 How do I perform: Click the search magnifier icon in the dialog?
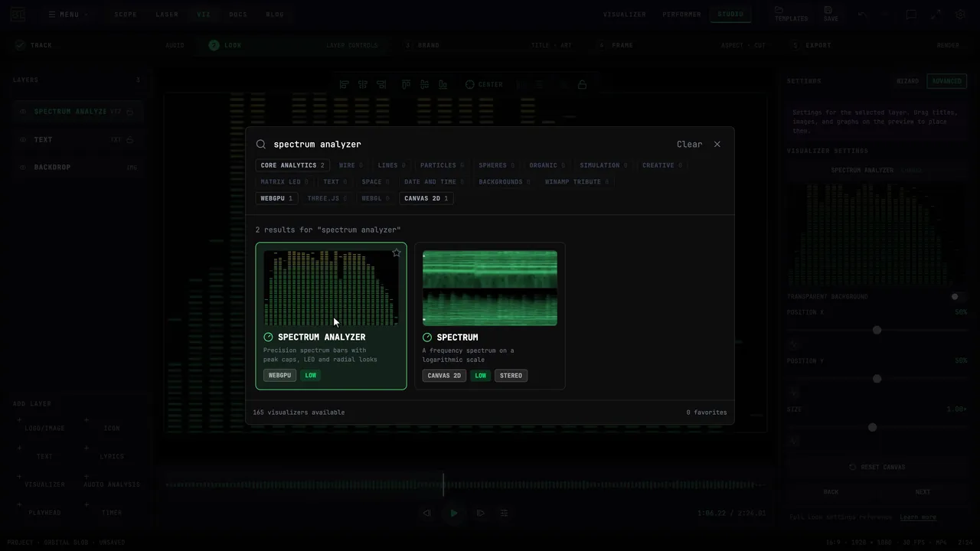(261, 144)
